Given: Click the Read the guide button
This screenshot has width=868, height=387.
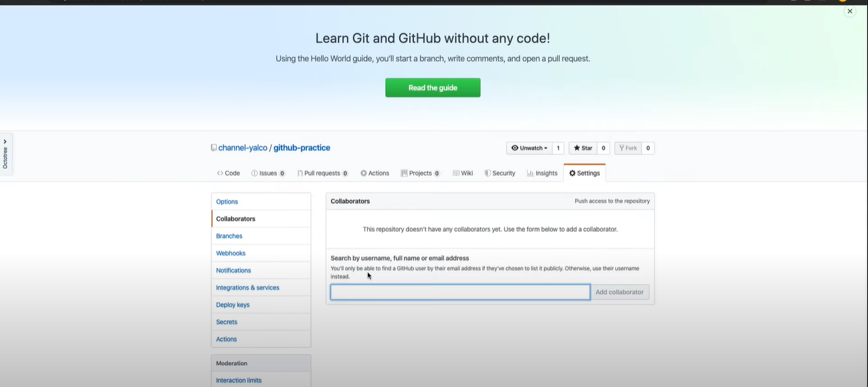Looking at the screenshot, I should pyautogui.click(x=433, y=88).
